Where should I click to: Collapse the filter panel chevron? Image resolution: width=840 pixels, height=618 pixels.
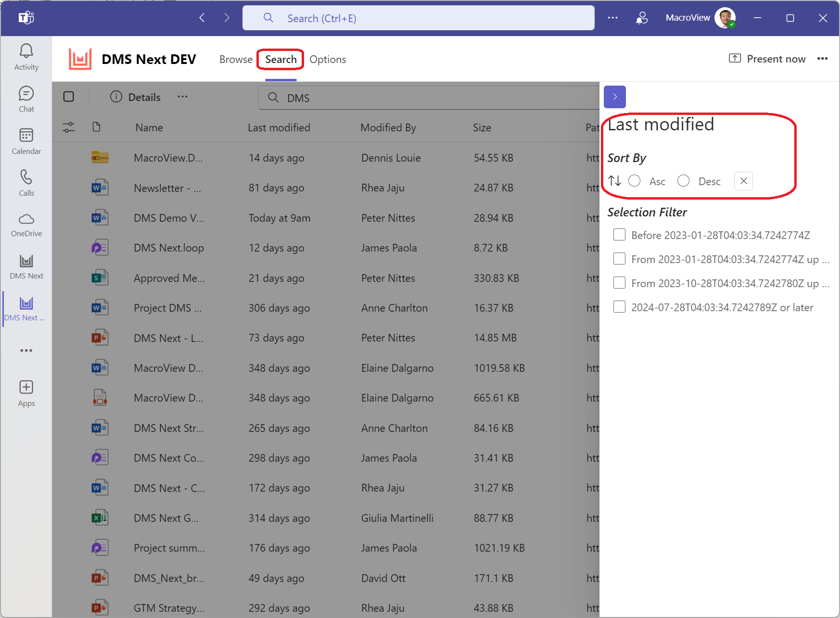point(615,97)
